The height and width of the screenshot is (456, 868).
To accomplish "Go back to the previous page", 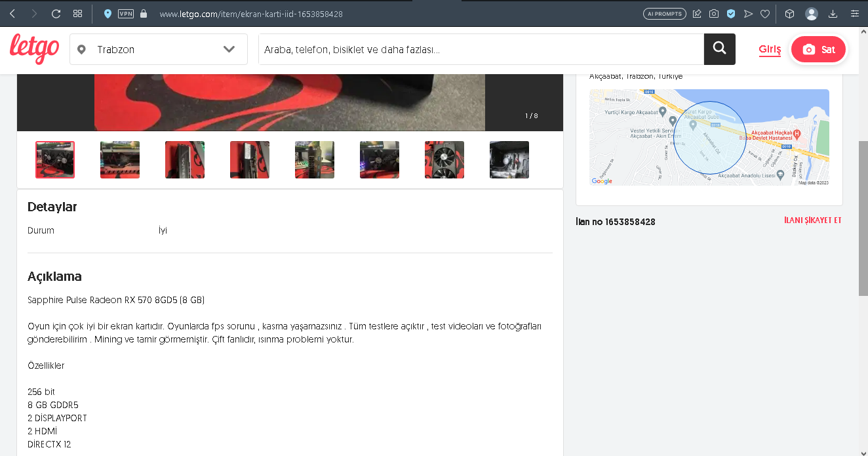I will click(x=12, y=13).
